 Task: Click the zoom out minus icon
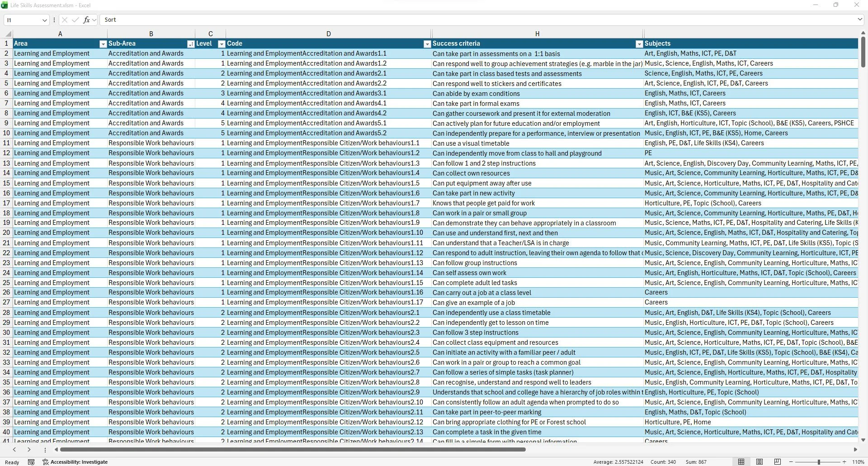[791, 462]
